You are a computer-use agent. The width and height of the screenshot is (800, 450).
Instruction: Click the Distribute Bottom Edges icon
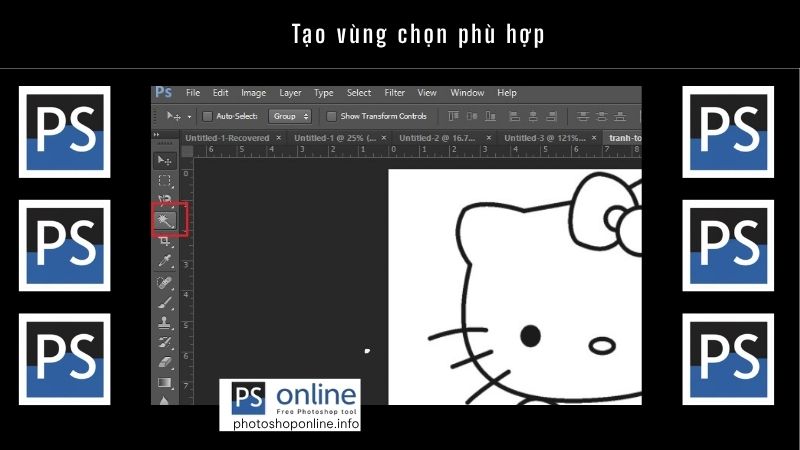click(x=620, y=116)
